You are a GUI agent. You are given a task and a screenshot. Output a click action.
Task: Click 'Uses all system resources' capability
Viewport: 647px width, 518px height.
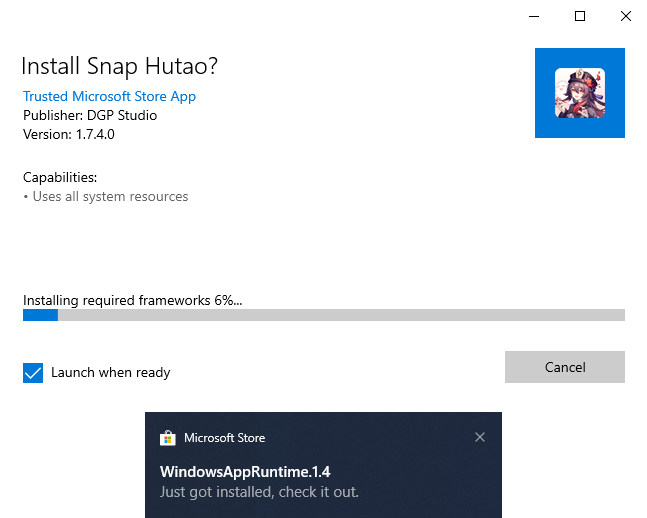click(x=110, y=197)
